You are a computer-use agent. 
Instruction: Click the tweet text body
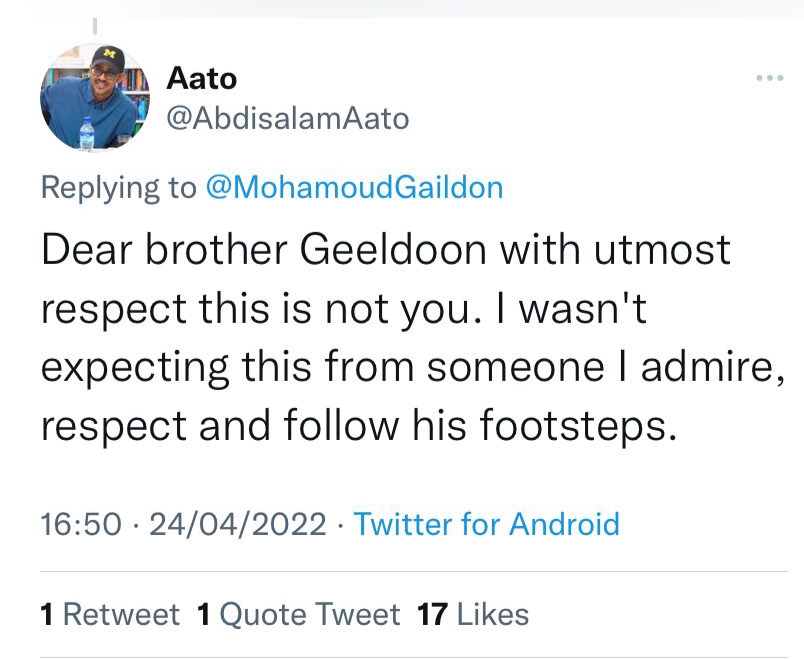[x=400, y=340]
